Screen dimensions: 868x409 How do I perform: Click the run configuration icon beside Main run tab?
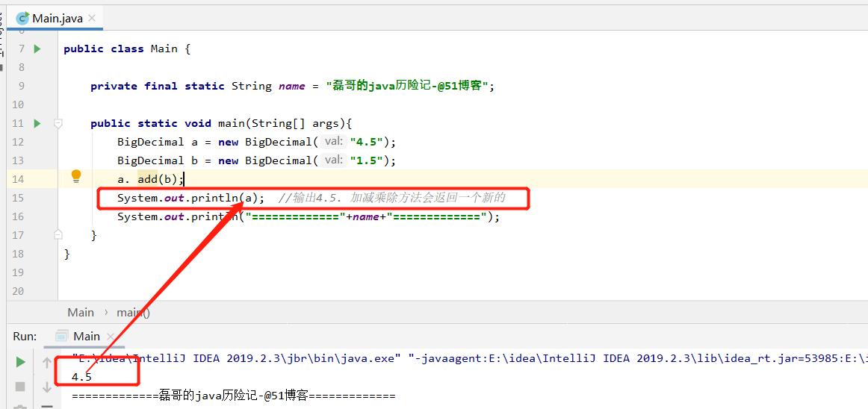point(61,336)
